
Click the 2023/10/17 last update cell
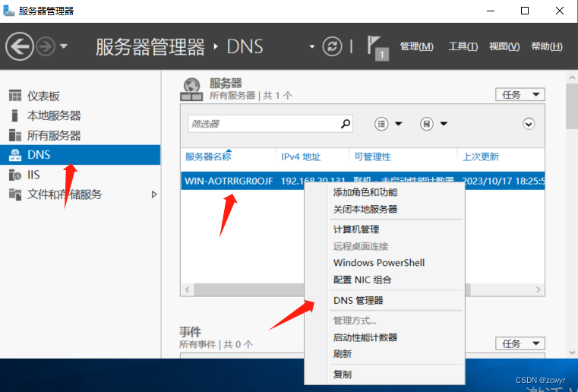tap(503, 181)
